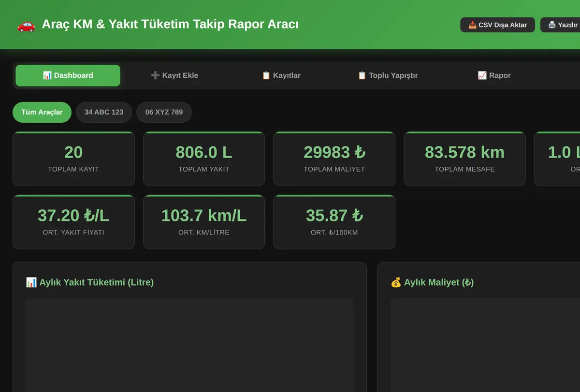Click the 35.87 ₺ Ort. ₺/100KM card
Screen dimensions: 580x392
click(334, 222)
